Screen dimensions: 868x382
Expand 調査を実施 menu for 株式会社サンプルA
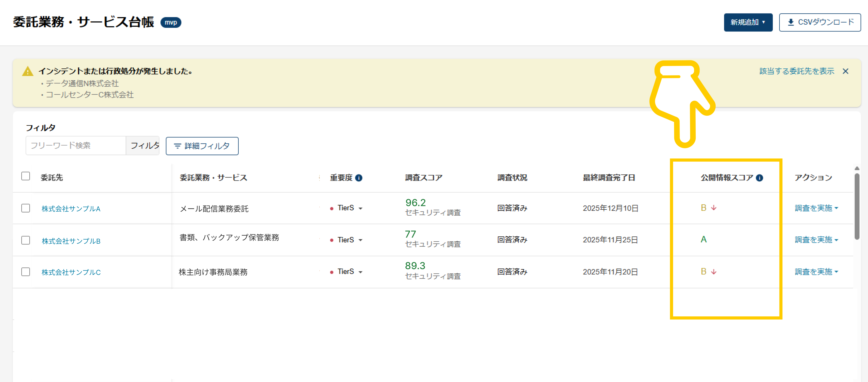coord(816,208)
